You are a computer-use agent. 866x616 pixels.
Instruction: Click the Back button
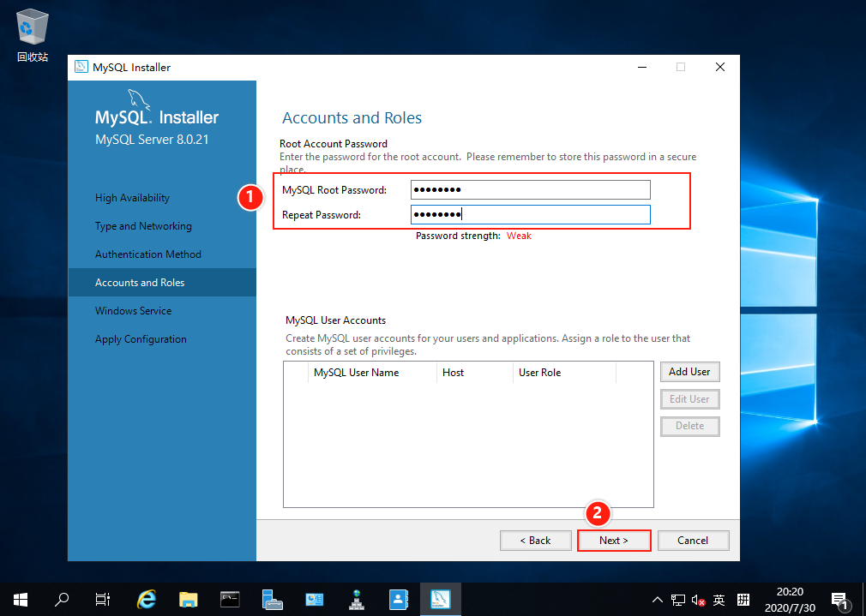(535, 540)
